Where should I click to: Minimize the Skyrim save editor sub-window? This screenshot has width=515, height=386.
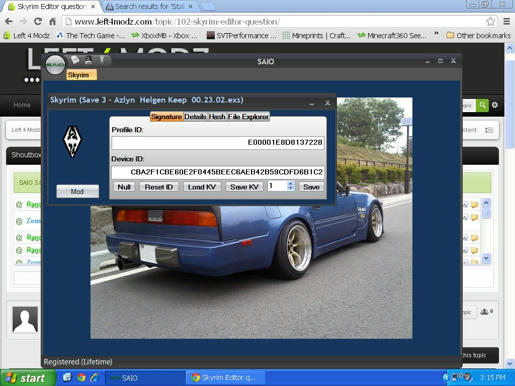click(x=312, y=104)
